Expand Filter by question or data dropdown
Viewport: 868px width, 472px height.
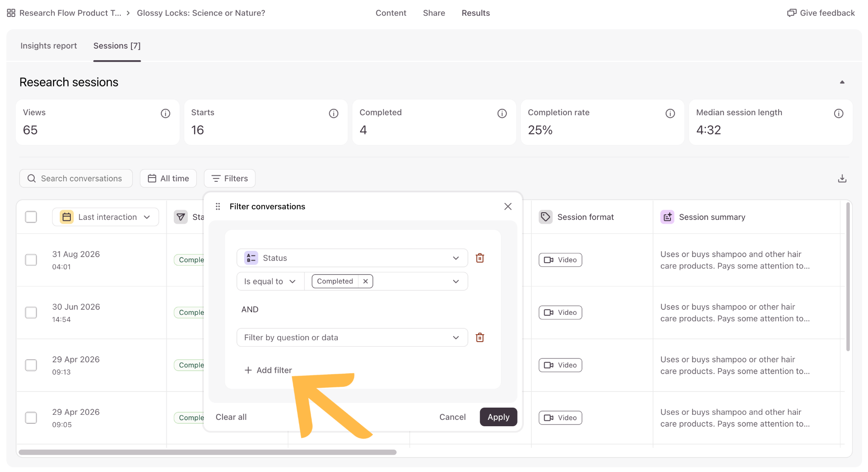352,337
